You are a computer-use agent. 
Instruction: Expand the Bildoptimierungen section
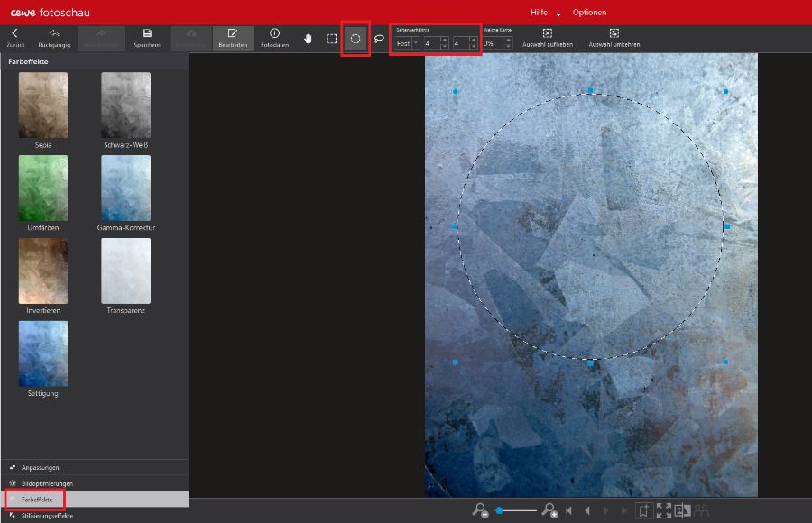click(x=47, y=483)
